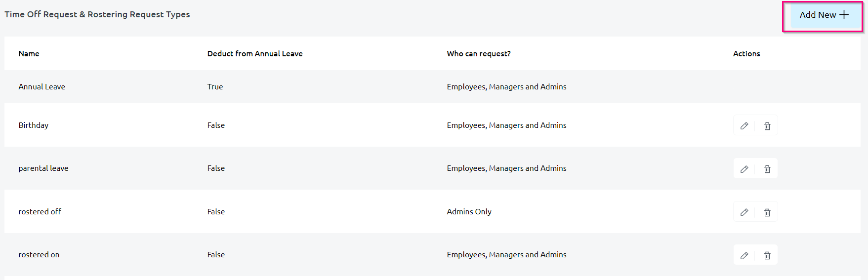Edit the Birthday request type
This screenshot has width=868, height=280.
click(x=744, y=125)
